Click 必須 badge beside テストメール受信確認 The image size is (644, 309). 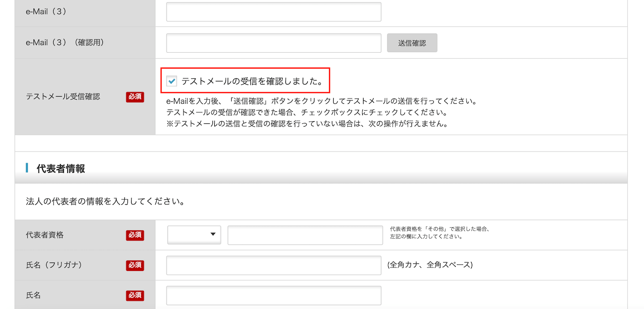(135, 97)
